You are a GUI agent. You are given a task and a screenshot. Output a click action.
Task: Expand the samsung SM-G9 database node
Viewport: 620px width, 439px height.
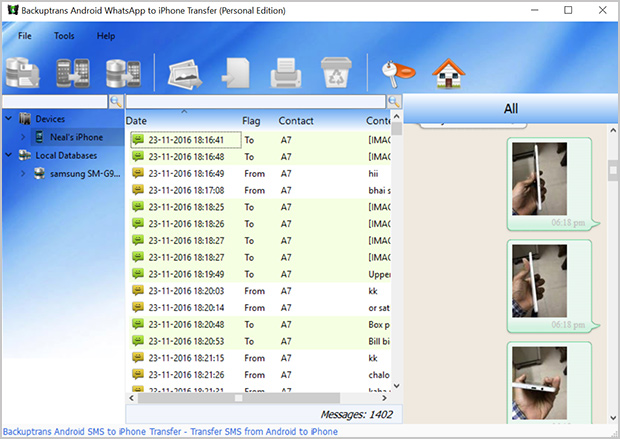coord(24,173)
